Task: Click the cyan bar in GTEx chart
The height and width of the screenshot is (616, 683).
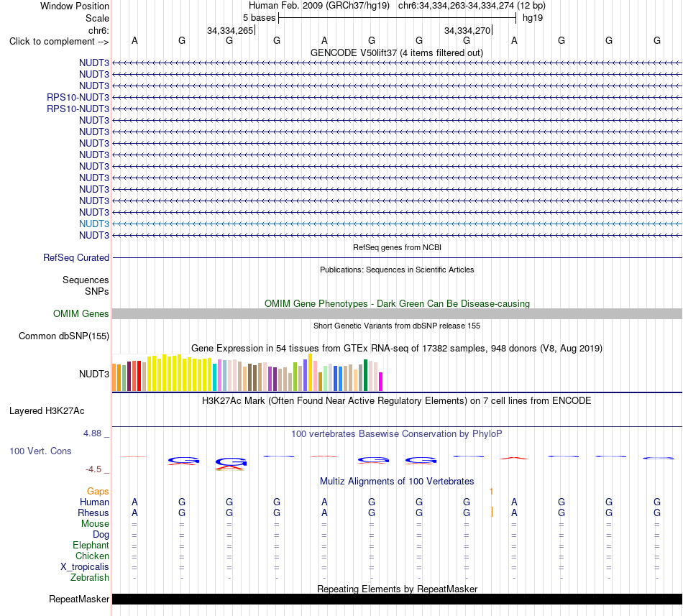Action: point(215,377)
